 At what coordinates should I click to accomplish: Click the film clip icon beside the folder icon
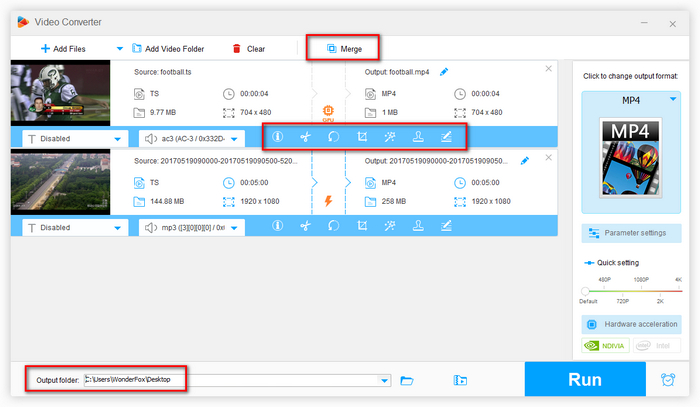click(x=460, y=380)
